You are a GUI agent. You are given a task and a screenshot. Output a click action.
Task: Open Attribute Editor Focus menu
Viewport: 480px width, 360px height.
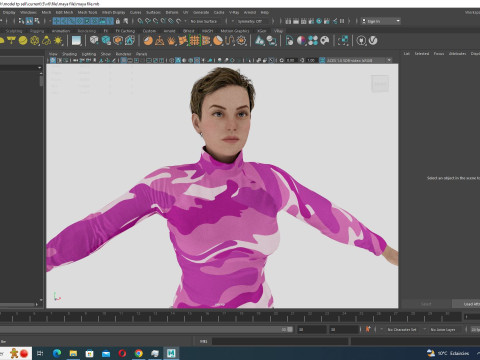[x=439, y=53]
